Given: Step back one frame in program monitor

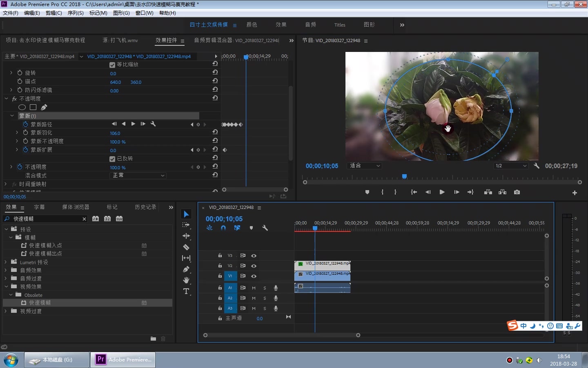Looking at the screenshot, I should click(x=428, y=192).
